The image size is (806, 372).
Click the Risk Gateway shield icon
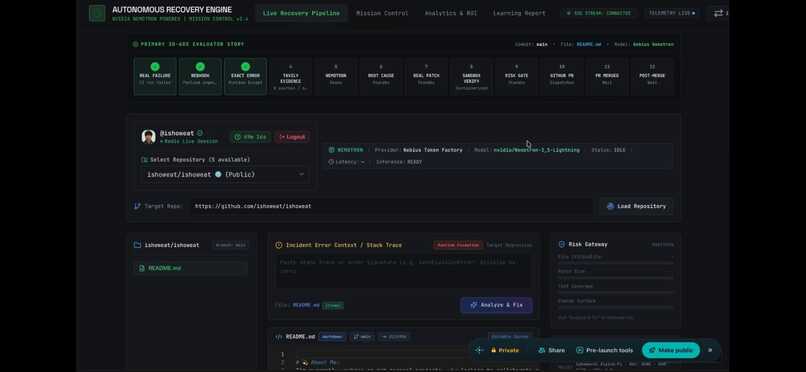point(561,245)
